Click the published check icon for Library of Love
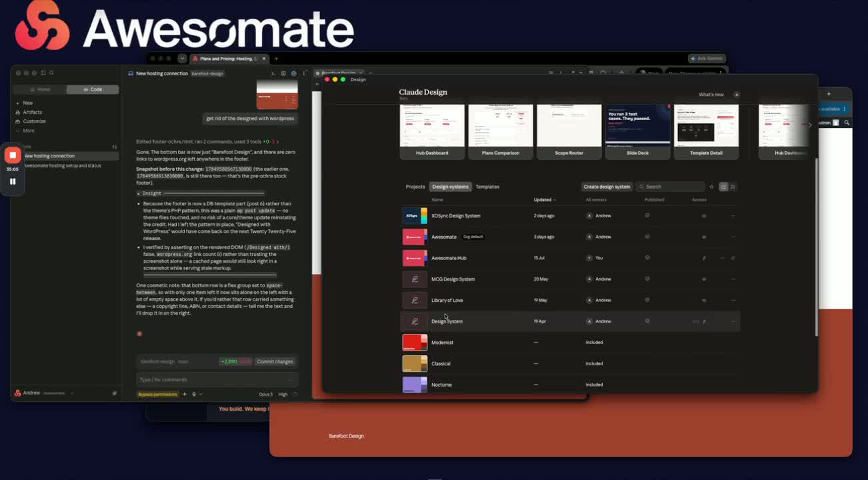Screen dimensions: 868x480 click(647, 300)
